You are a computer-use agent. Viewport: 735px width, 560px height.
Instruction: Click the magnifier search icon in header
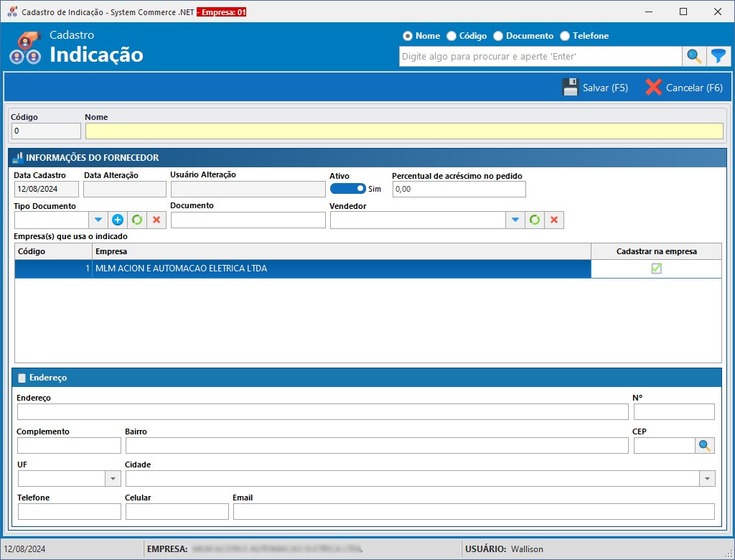pos(694,56)
